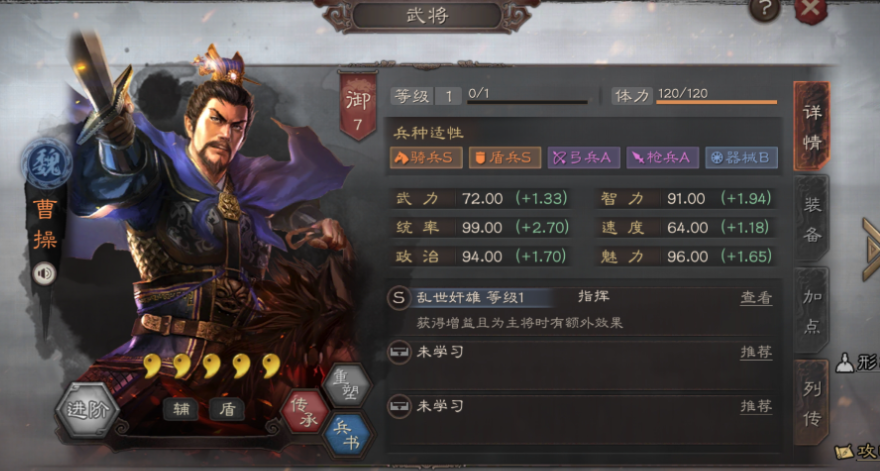Expand the first 未学习 skill slot

click(584, 364)
